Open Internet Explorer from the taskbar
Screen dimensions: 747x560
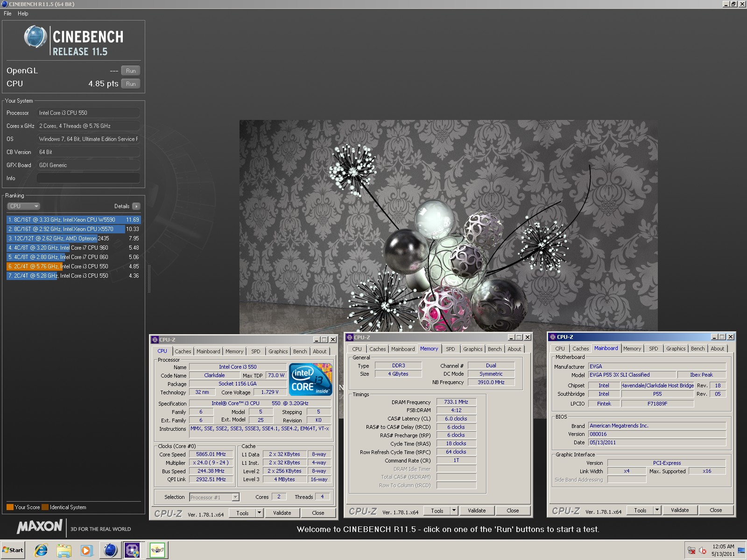click(41, 550)
